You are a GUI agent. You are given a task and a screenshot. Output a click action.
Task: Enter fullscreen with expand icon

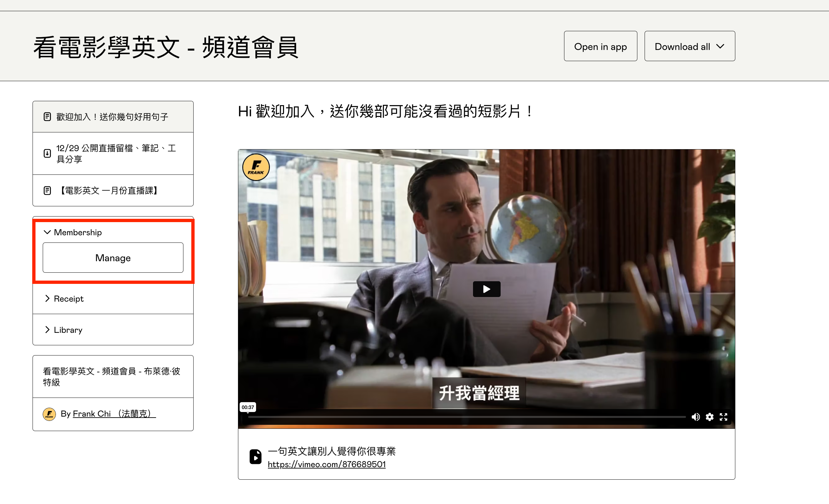click(723, 417)
